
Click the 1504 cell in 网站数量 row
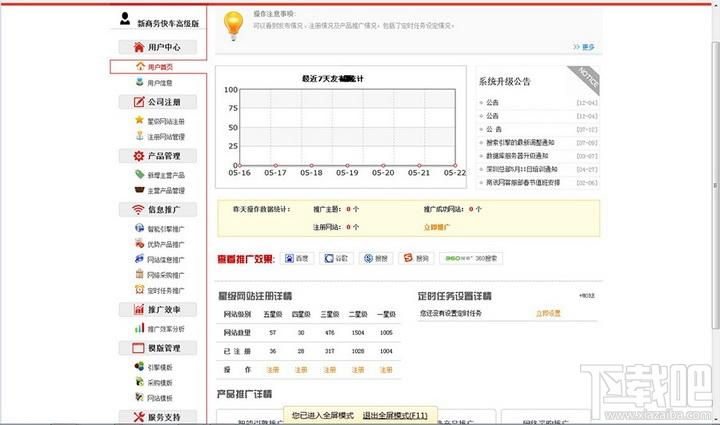(358, 333)
